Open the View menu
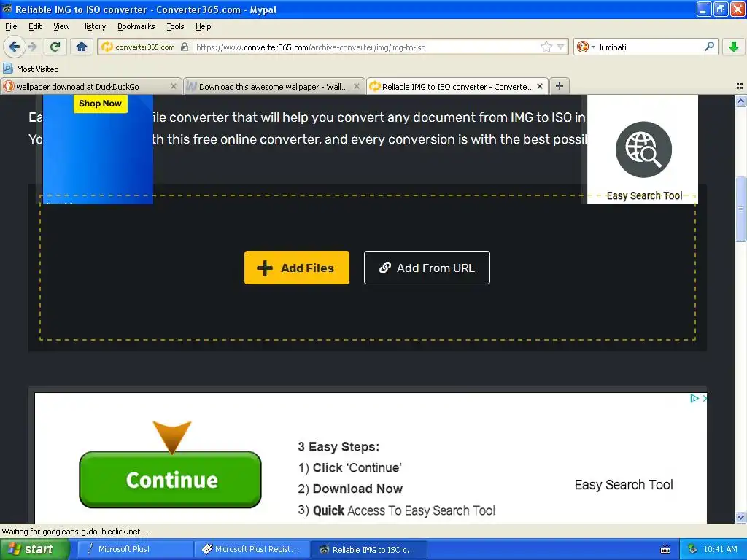The height and width of the screenshot is (560, 747). click(61, 26)
